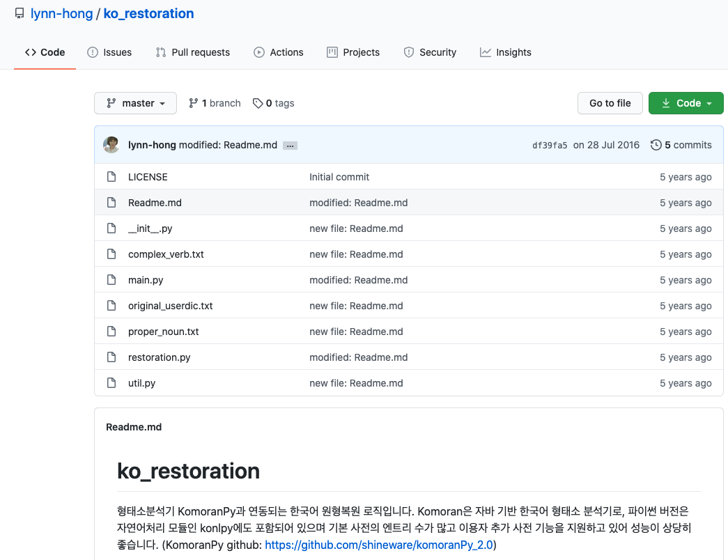Click file icon next to util.py
Screen dimensions: 728x560
coord(111,382)
